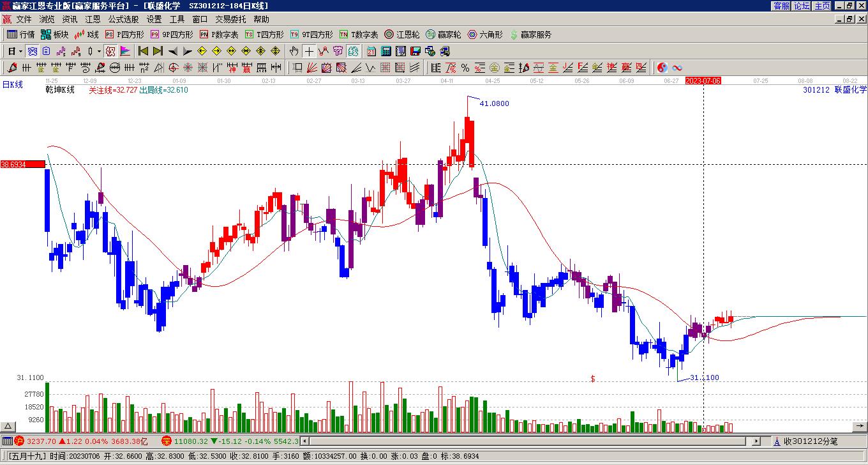Open the T数字表 tool
Viewport: 868px width, 465px height.
coord(359,34)
